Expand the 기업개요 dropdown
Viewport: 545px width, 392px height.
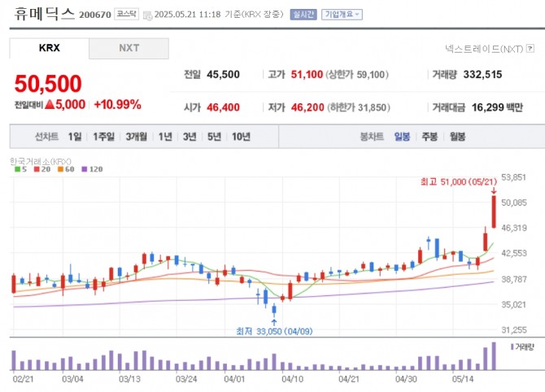[342, 15]
